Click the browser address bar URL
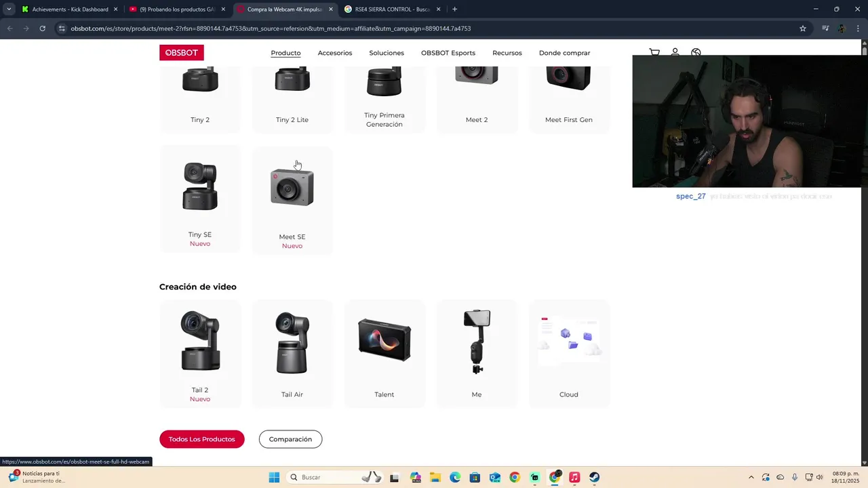 pos(271,28)
